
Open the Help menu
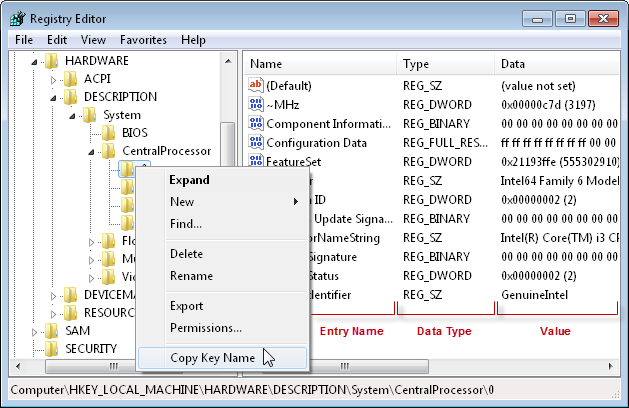click(193, 40)
